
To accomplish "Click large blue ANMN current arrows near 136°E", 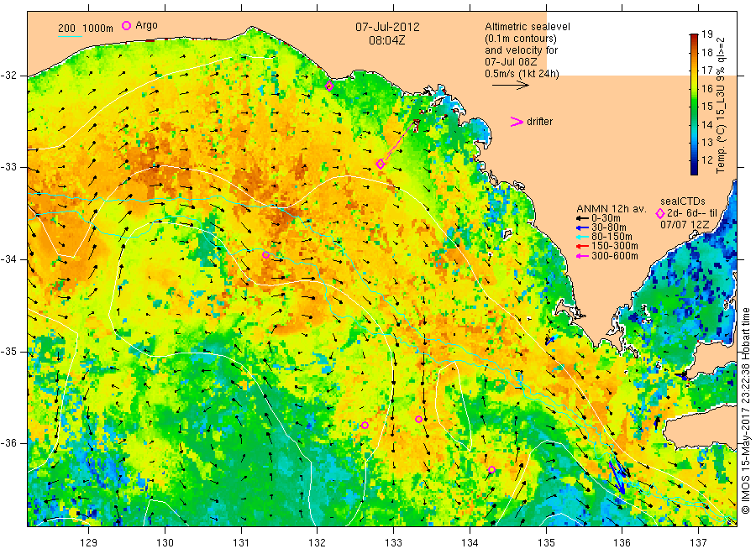I will click(x=618, y=478).
